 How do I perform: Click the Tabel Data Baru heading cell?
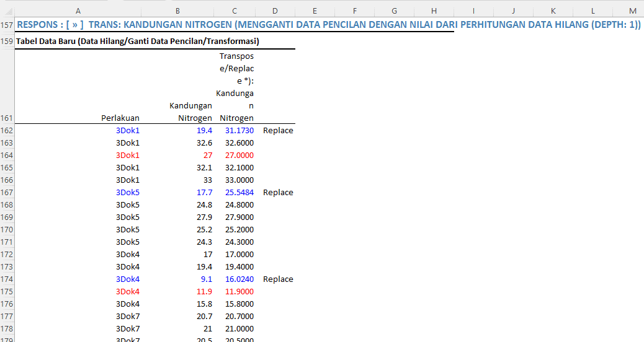138,42
